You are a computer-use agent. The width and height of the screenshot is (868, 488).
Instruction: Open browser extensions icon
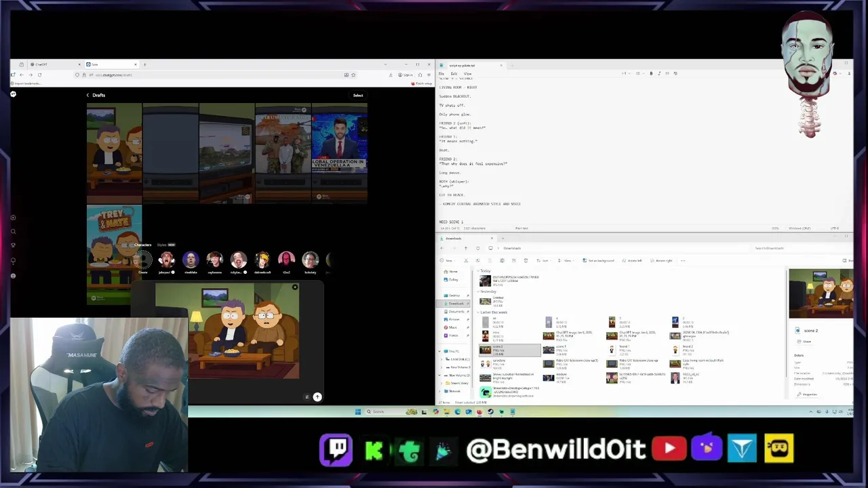click(420, 75)
